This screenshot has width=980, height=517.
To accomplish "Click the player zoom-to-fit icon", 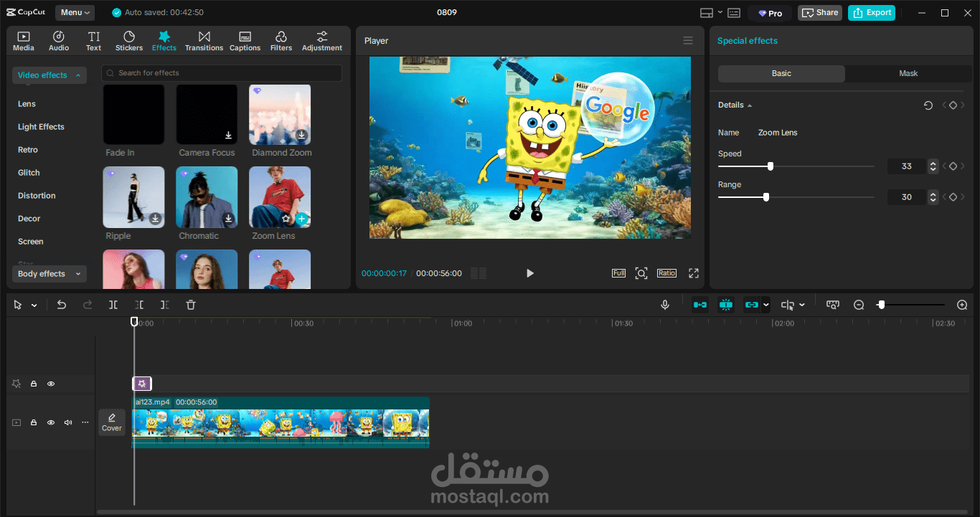I will (x=641, y=273).
